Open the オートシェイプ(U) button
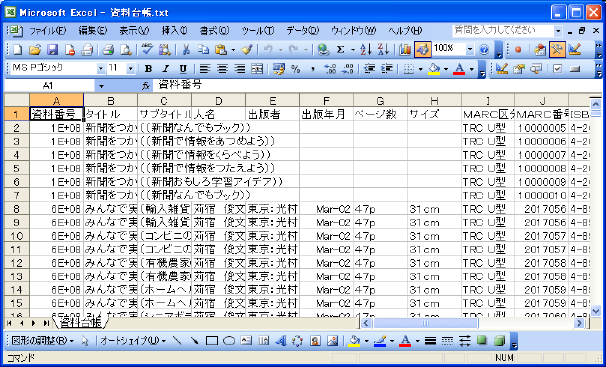Image resolution: width=606 pixels, height=367 pixels. [133, 340]
